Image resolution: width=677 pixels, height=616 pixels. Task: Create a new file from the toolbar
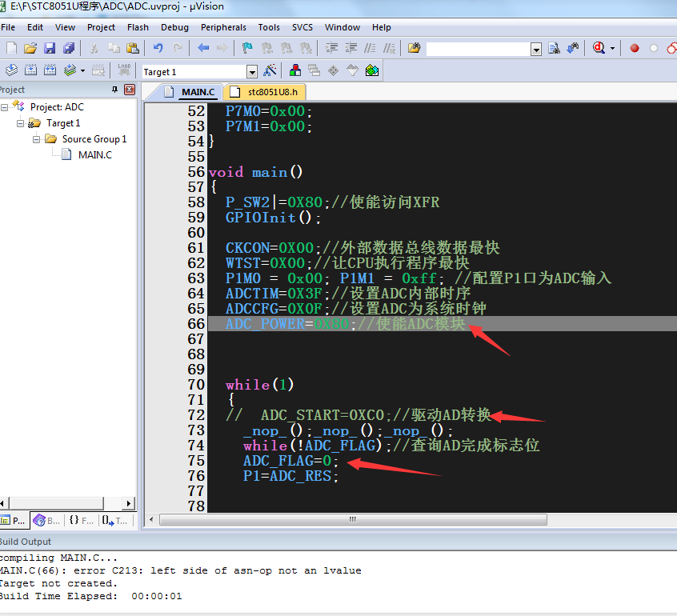[12, 48]
